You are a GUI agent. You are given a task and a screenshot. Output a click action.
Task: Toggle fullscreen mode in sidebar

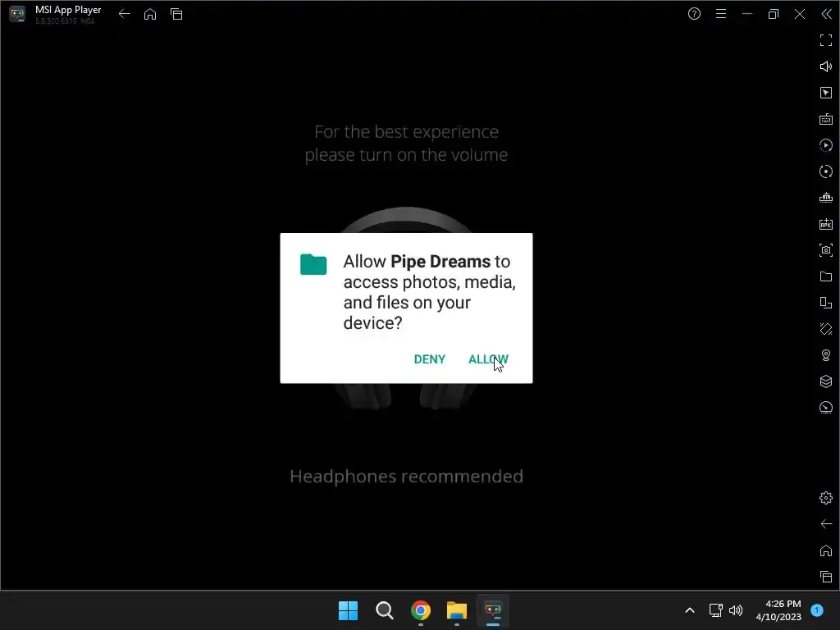826,40
